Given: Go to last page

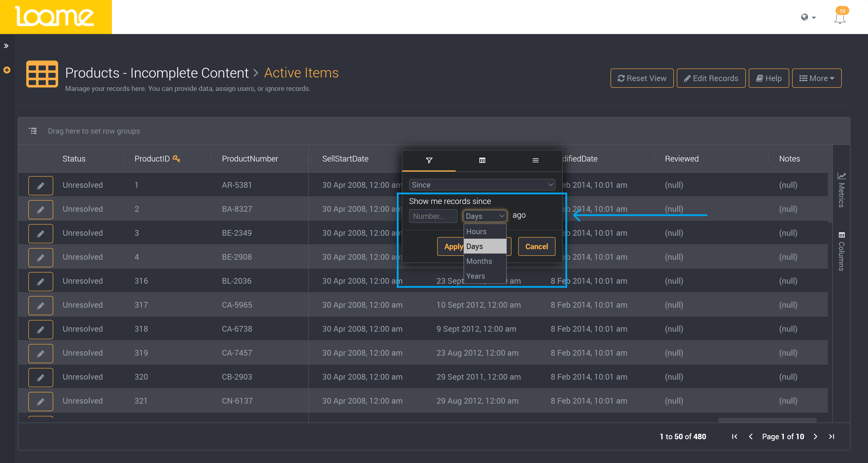Looking at the screenshot, I should 832,436.
